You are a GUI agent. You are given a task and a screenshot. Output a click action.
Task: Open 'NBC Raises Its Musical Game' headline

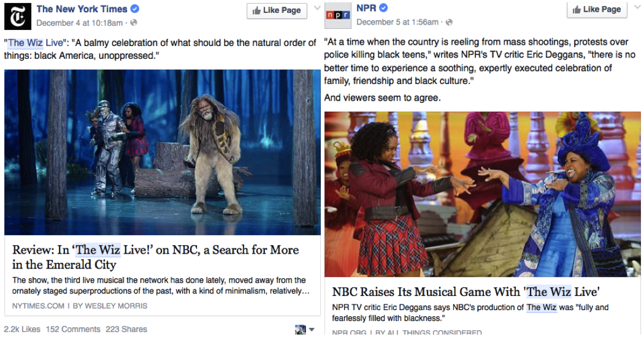[466, 292]
